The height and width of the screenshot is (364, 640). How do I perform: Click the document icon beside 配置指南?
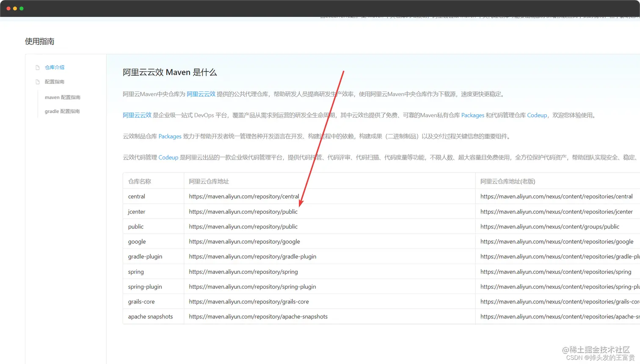[x=38, y=82]
